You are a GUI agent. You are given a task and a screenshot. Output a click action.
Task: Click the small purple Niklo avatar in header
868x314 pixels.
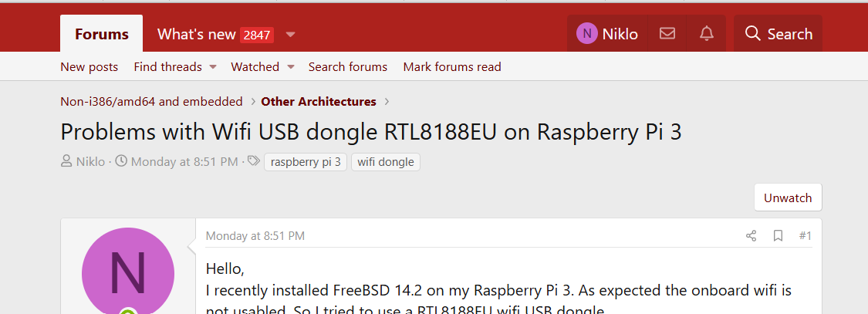coord(587,34)
